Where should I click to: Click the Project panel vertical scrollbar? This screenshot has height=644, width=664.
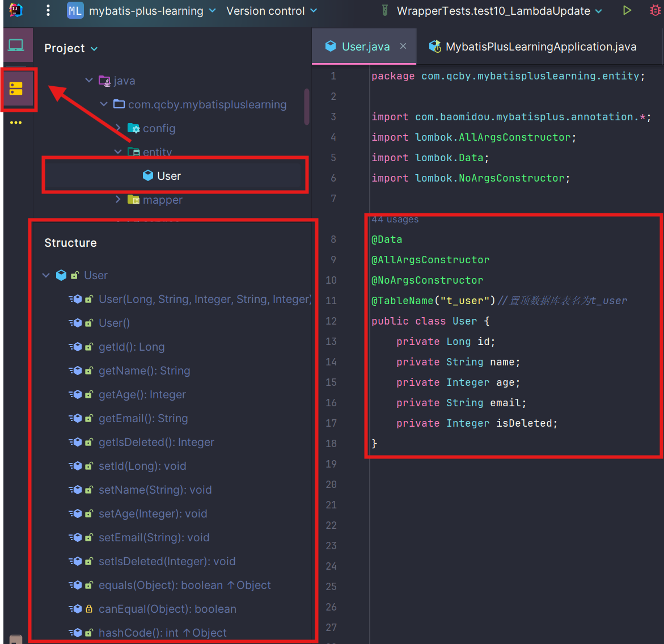click(x=307, y=107)
